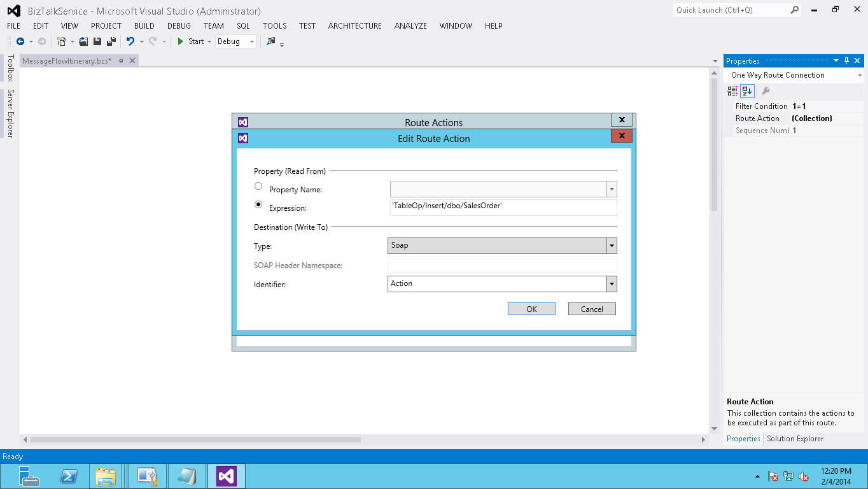Image resolution: width=868 pixels, height=489 pixels.
Task: Click the Quick Launch search magnifier icon
Action: (795, 10)
